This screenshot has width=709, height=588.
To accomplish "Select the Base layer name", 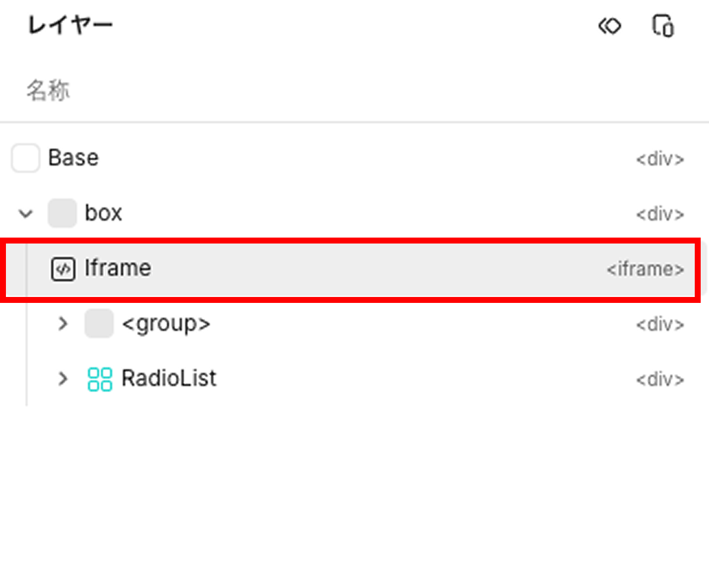I will 73,158.
